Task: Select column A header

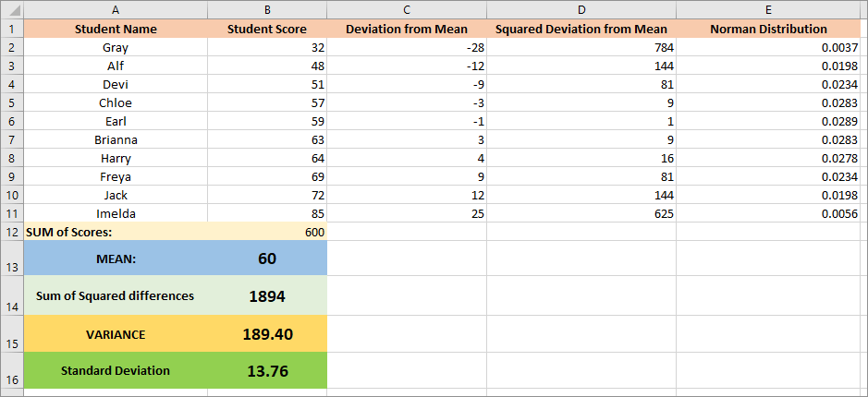Action: [x=116, y=9]
